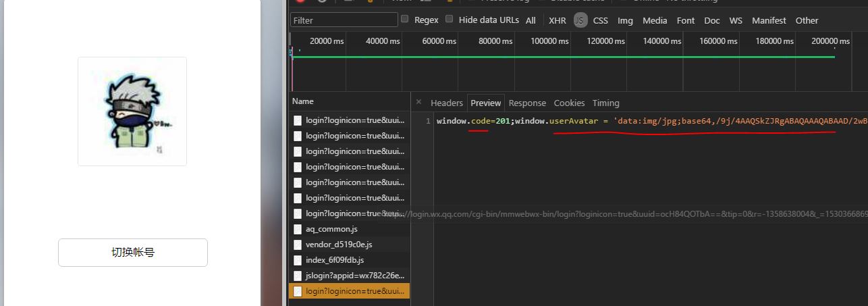Screen dimensions: 868x306
Task: Click the green network overview bar
Action: (564, 57)
